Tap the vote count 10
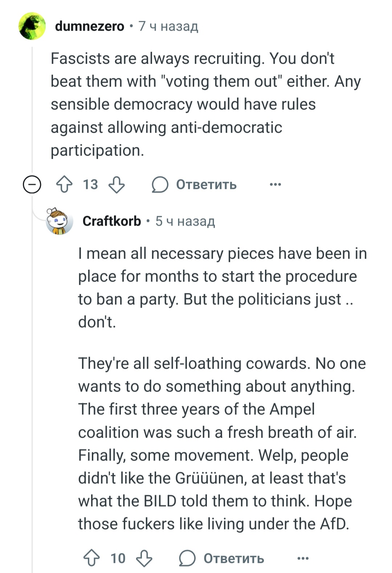The height and width of the screenshot is (573, 392). (x=118, y=558)
